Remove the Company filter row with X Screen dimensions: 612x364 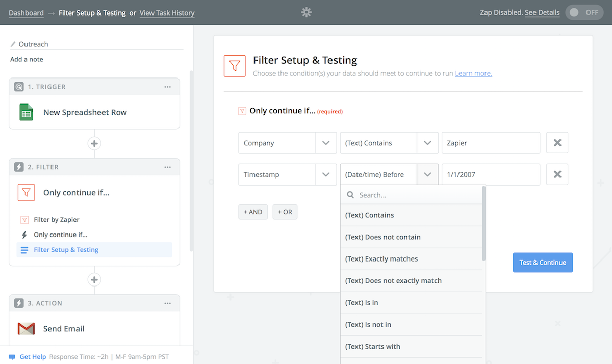pos(557,143)
